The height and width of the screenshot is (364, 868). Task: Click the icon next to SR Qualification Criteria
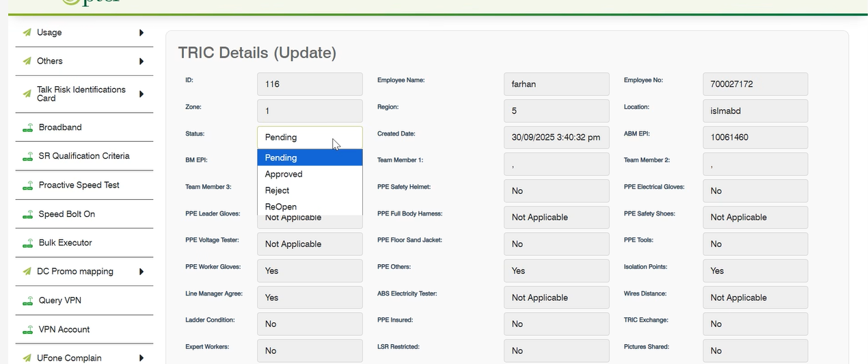[27, 157]
